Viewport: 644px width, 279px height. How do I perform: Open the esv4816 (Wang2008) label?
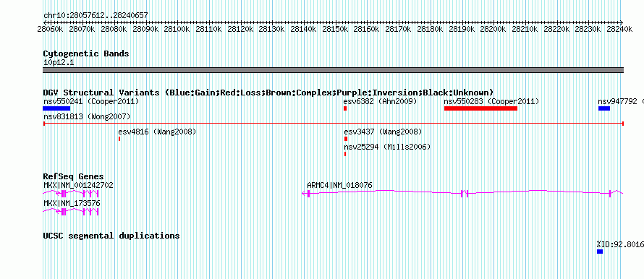[x=157, y=132]
